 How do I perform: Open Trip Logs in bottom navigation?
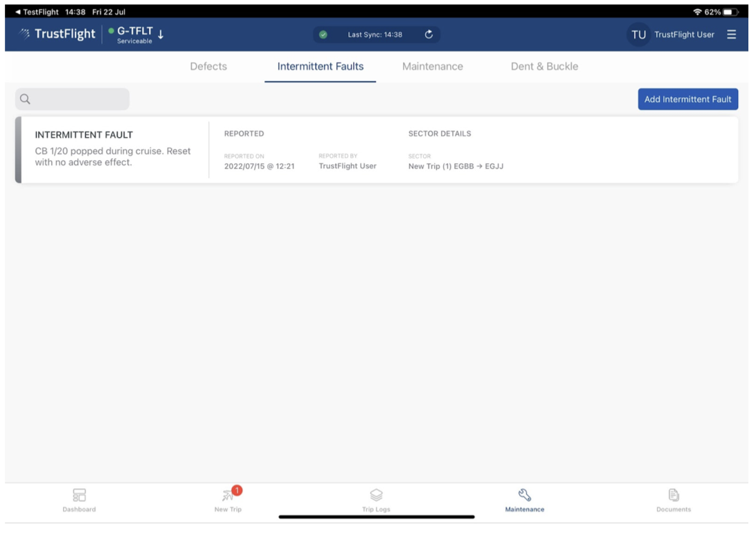[x=376, y=500]
